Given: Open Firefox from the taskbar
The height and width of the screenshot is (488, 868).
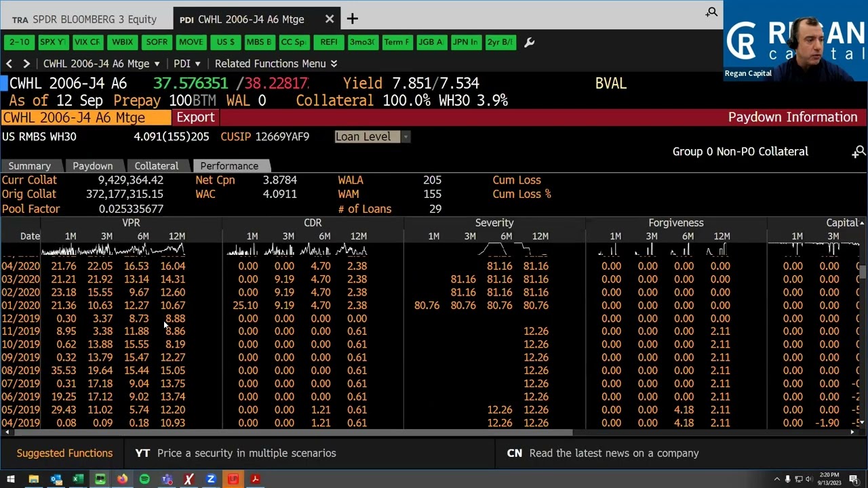Looking at the screenshot, I should coord(122,480).
